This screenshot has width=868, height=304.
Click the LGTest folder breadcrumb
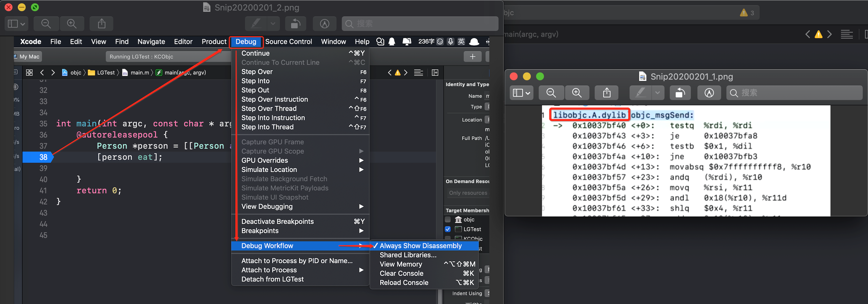(101, 72)
